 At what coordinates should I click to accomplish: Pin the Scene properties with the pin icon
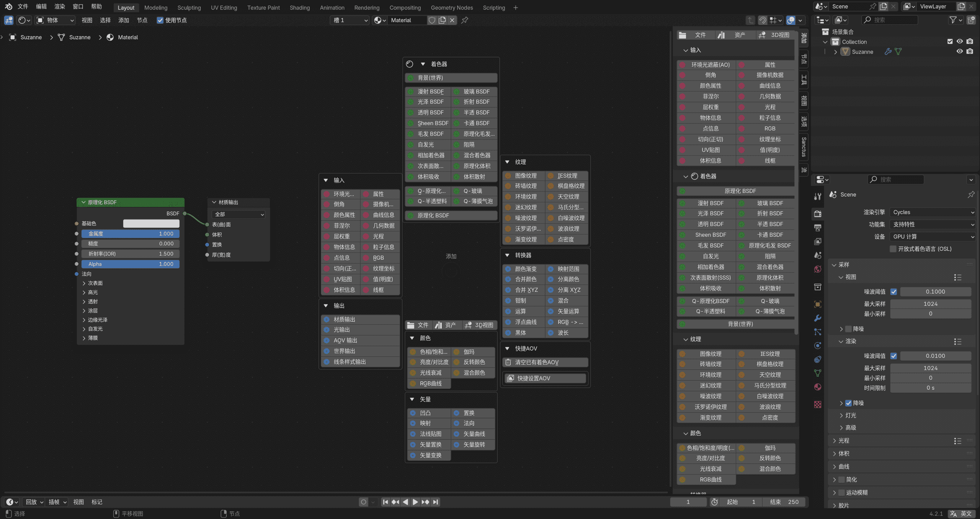click(971, 195)
